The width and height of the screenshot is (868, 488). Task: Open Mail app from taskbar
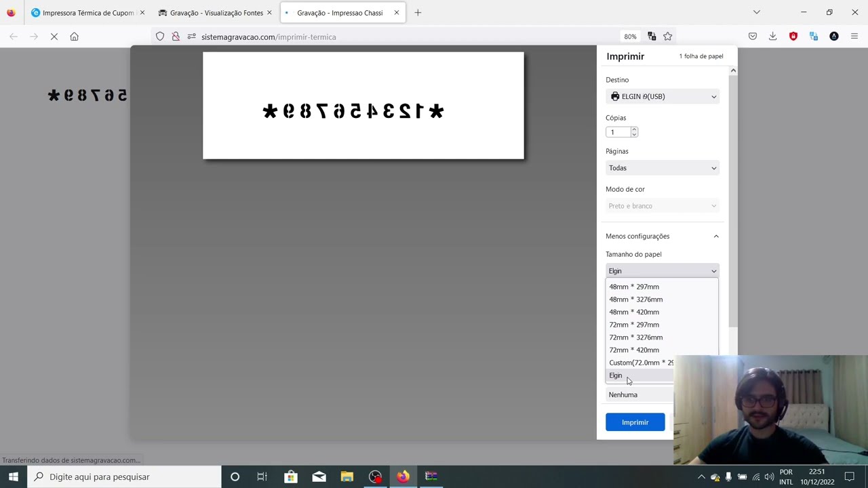pos(319,476)
